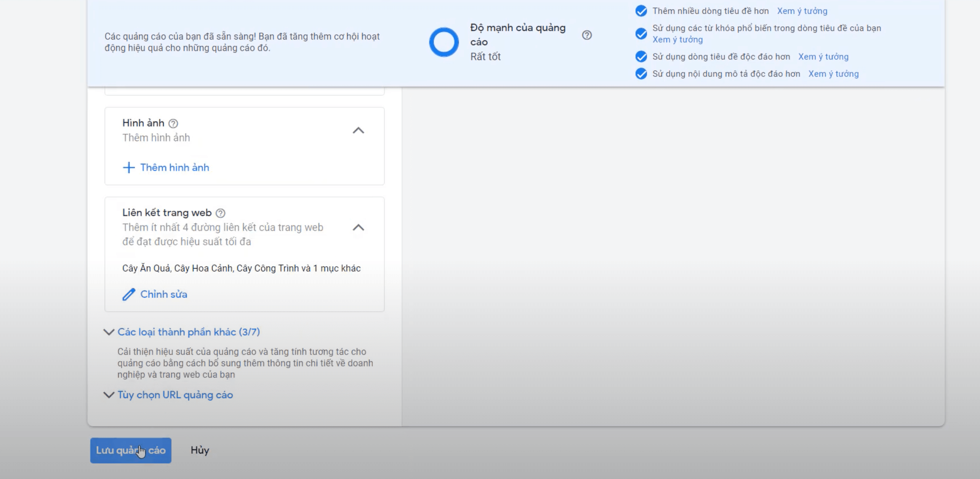The image size is (980, 479).
Task: Click the pencil icon next to Chỉnh sửa
Action: coord(129,294)
